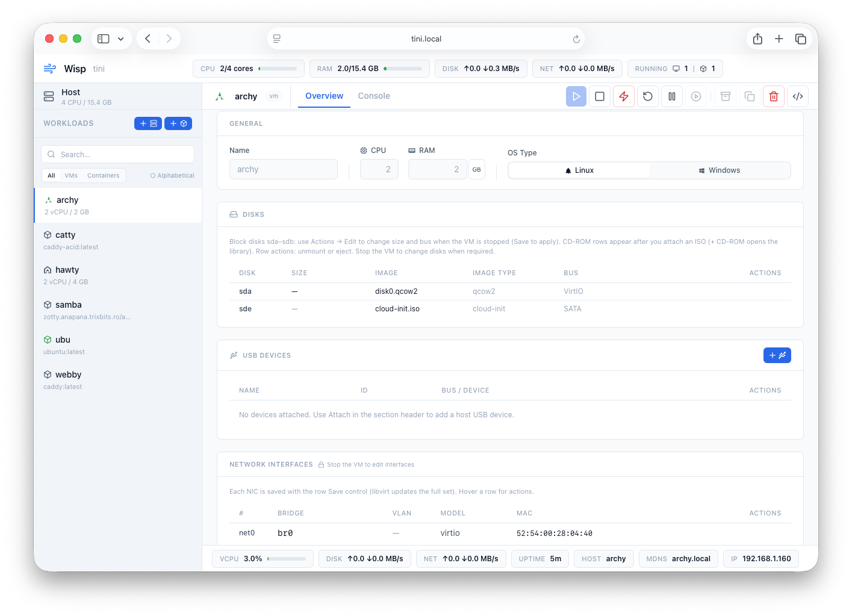Add new VM with plus server button
This screenshot has width=852, height=616.
click(x=148, y=123)
